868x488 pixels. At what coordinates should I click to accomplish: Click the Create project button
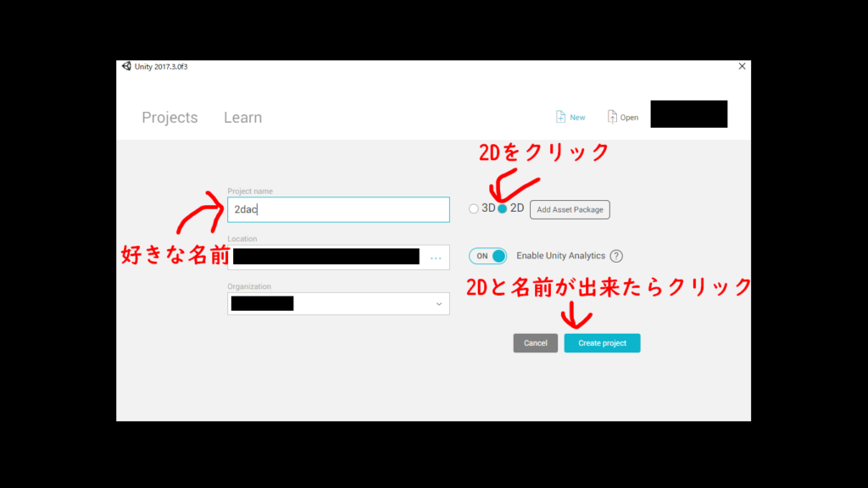[602, 343]
